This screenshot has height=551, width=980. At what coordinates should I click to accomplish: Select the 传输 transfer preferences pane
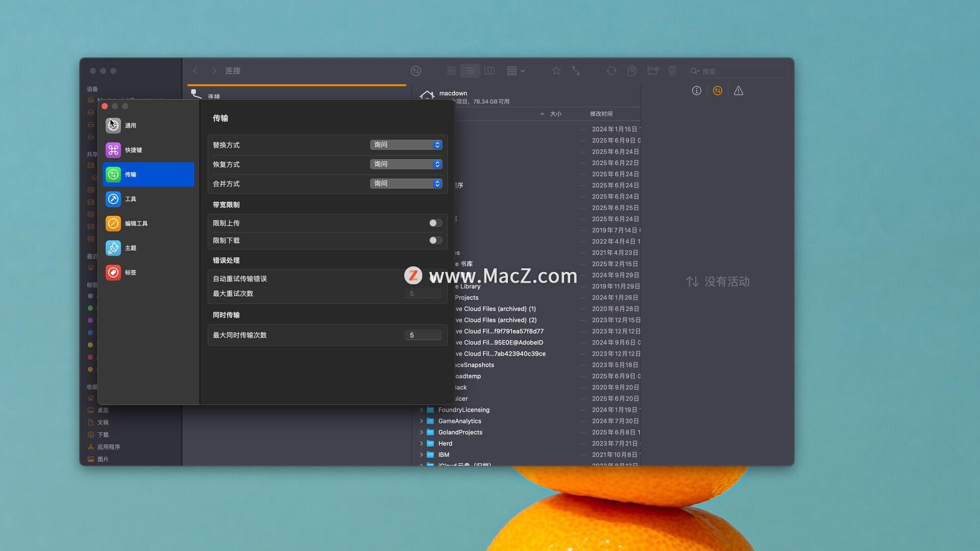coord(148,174)
